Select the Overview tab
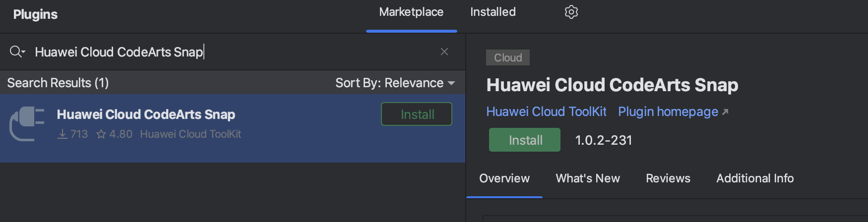This screenshot has width=868, height=222. click(x=504, y=178)
